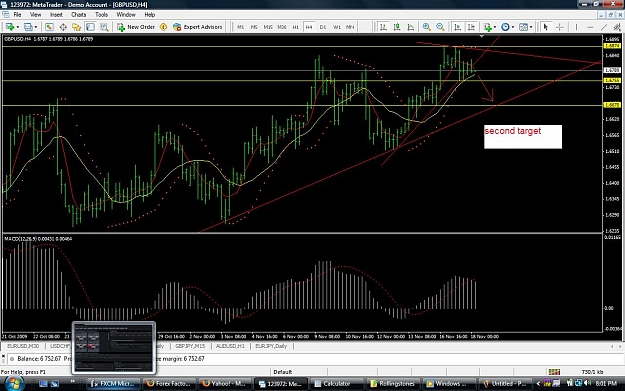The height and width of the screenshot is (391, 625).
Task: Click the 'second target' text label
Action: (513, 131)
